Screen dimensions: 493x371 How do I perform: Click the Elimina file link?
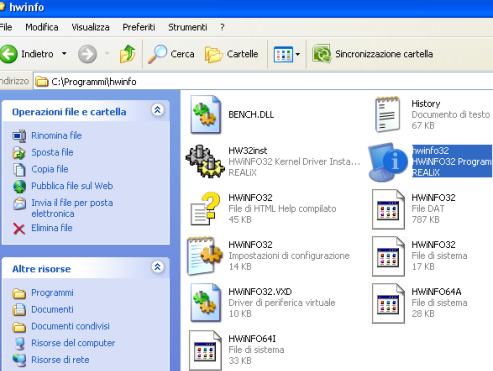pyautogui.click(x=52, y=228)
